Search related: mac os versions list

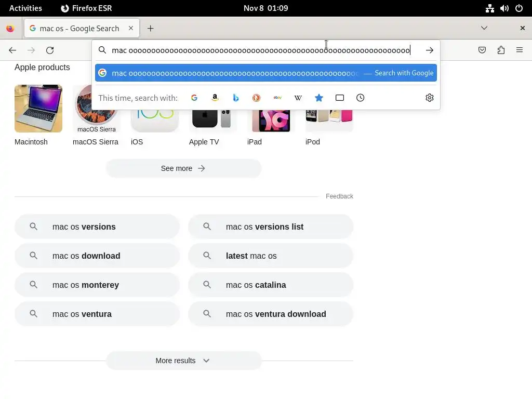(271, 227)
